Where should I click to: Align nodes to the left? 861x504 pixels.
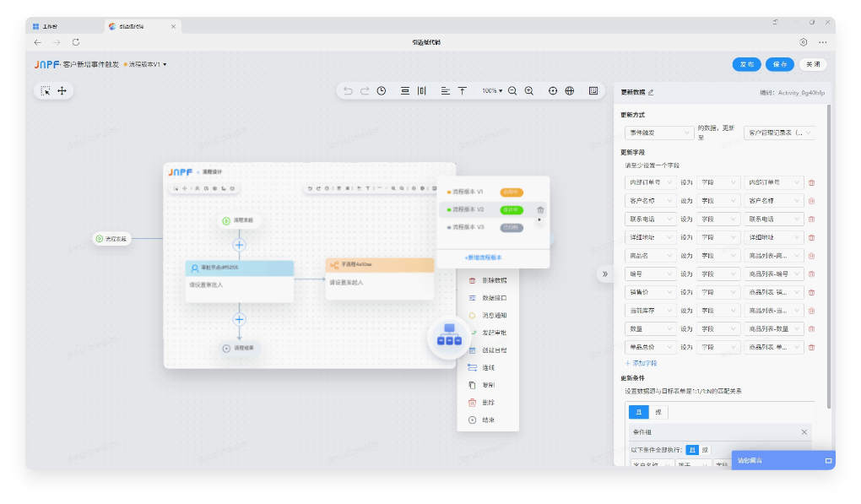click(446, 90)
